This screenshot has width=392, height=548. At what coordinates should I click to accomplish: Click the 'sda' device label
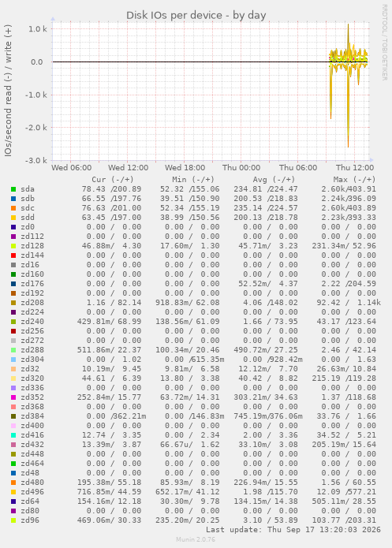point(28,189)
